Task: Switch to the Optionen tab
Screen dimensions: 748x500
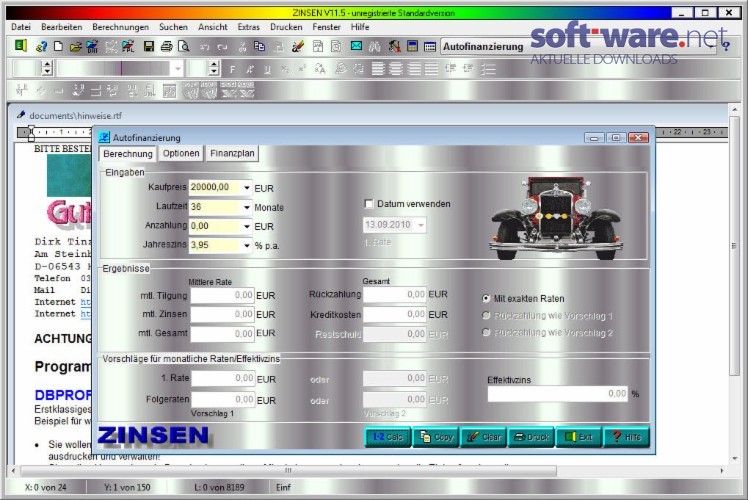Action: (181, 154)
